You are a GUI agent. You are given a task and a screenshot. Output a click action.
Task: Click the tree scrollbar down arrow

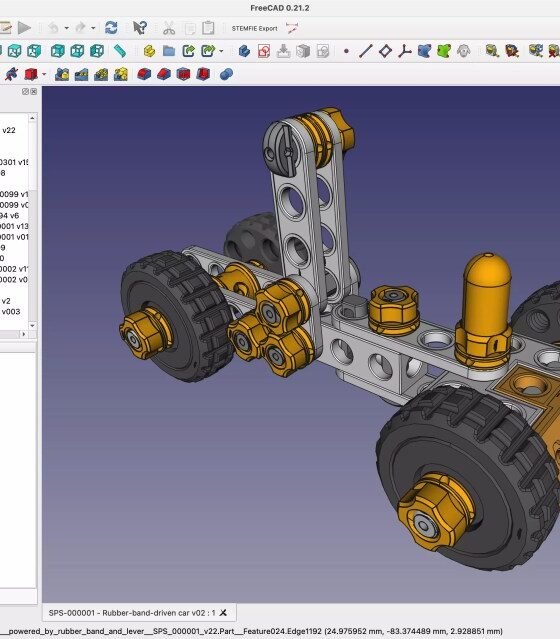point(33,326)
